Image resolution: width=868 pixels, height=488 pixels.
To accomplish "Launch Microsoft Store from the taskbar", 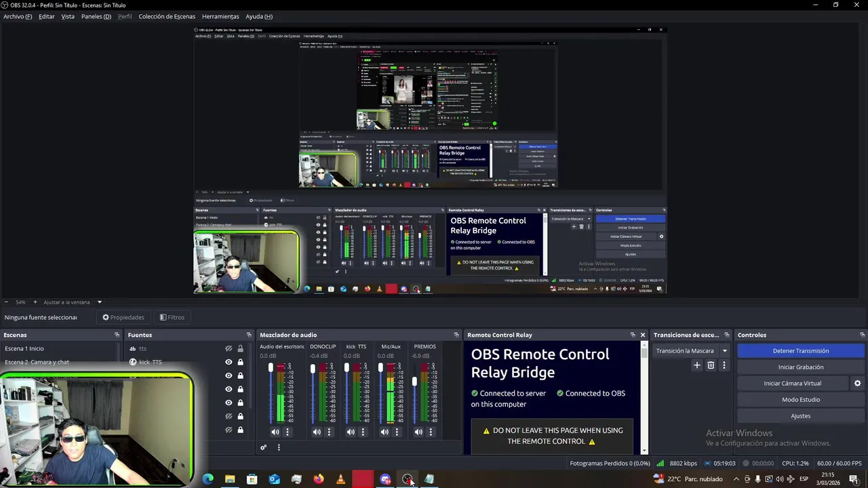I will pos(252,479).
